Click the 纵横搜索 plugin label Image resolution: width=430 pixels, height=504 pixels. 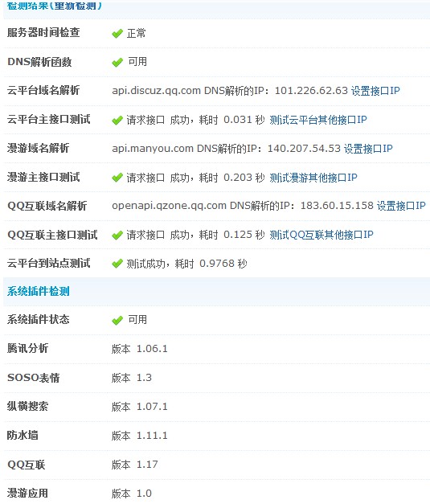click(x=27, y=406)
